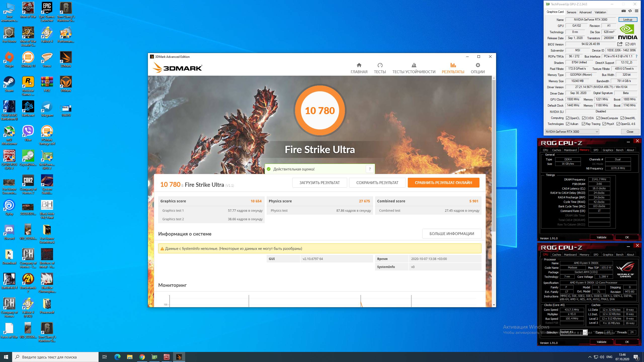Toggle the CUDA checkbox in GPU-Z
644x362 pixels.
[x=584, y=118]
